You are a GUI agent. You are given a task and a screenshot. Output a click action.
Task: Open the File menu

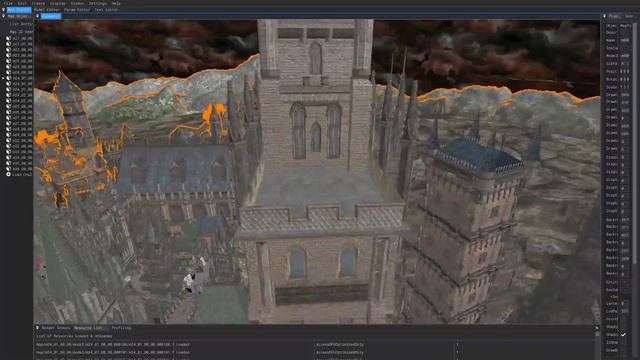(x=8, y=3)
